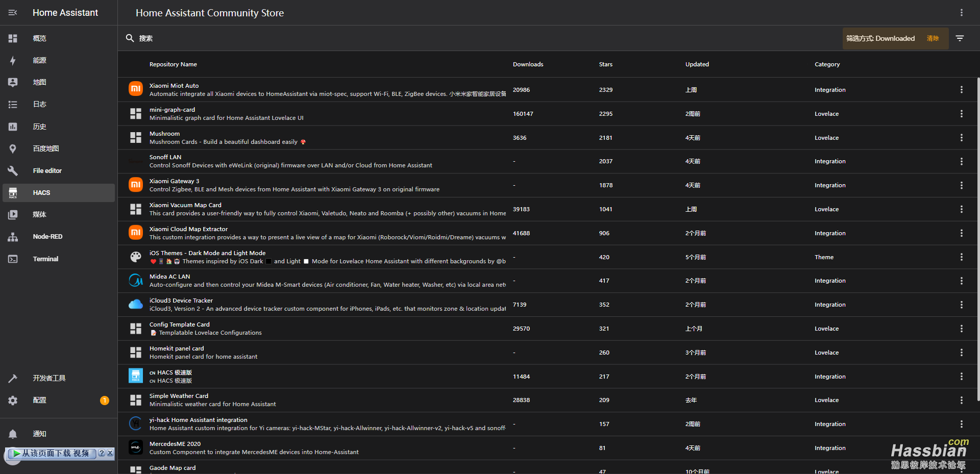980x474 pixels.
Task: Open top-right overflow menu of Community Store
Action: click(x=961, y=13)
